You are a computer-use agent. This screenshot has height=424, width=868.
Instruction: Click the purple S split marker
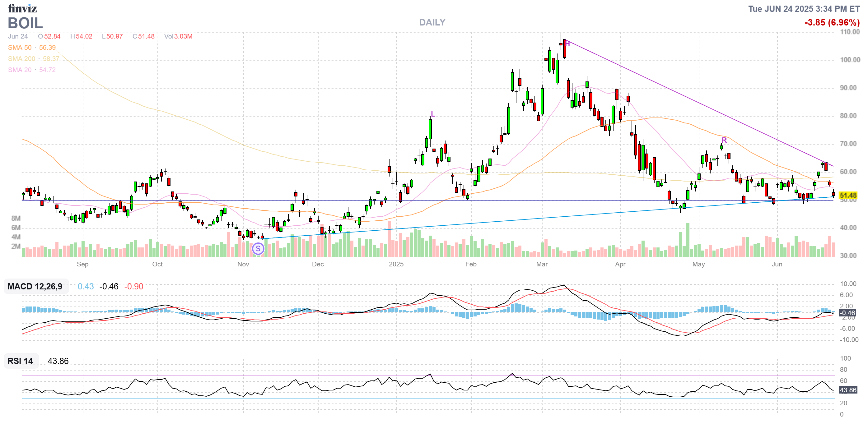(x=258, y=249)
